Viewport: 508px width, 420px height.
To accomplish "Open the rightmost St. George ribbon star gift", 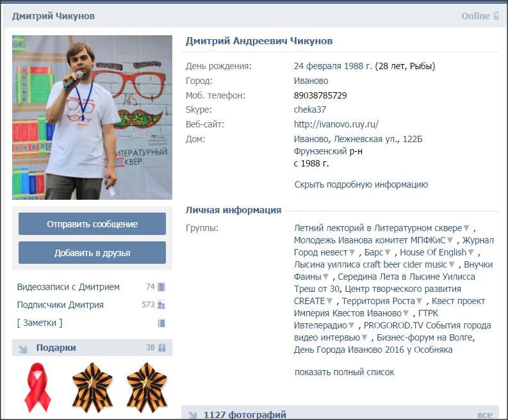I will click(147, 387).
